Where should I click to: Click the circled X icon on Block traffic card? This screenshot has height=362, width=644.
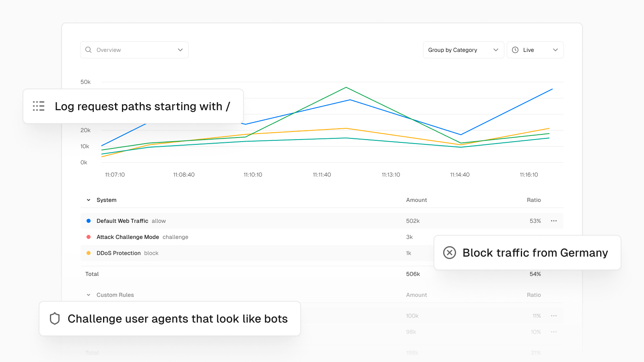pos(450,253)
